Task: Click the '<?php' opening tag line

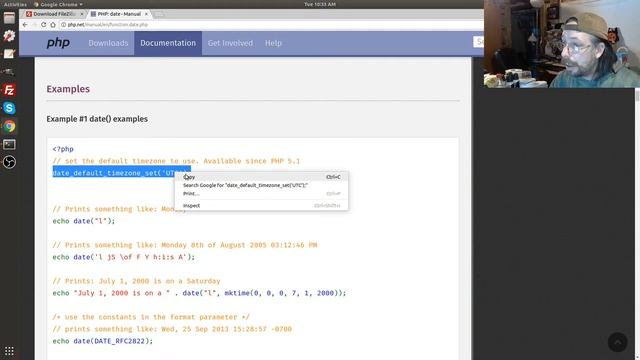Action: (x=63, y=149)
